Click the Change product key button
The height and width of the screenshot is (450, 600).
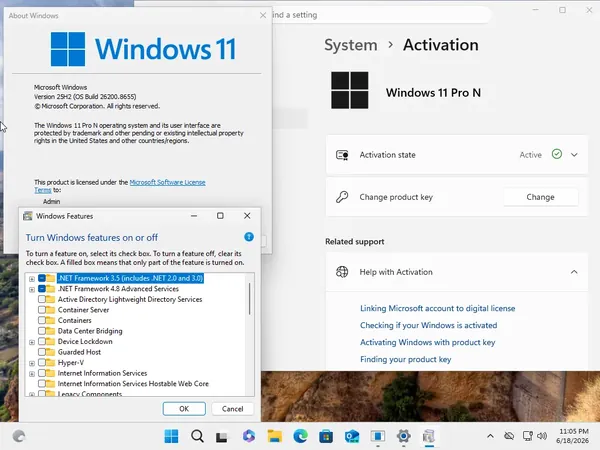[540, 197]
